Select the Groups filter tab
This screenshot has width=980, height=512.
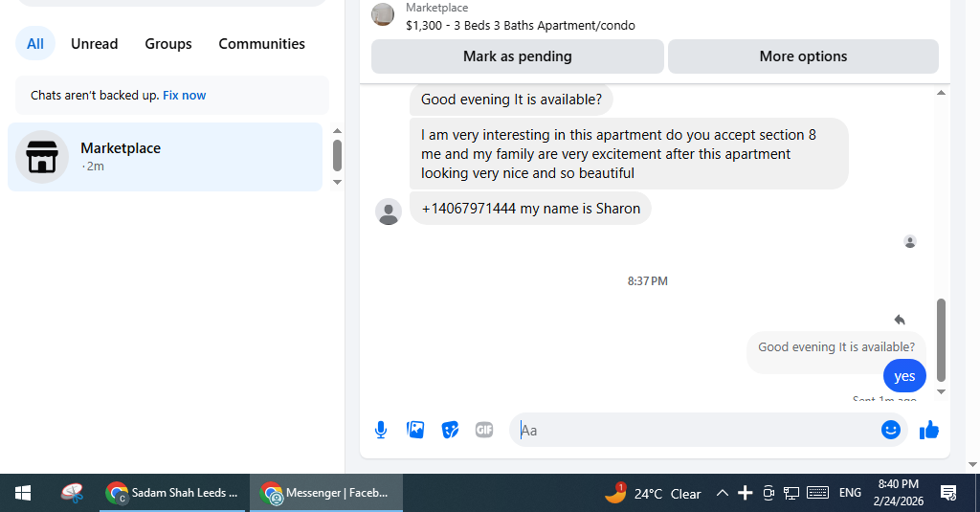point(168,44)
